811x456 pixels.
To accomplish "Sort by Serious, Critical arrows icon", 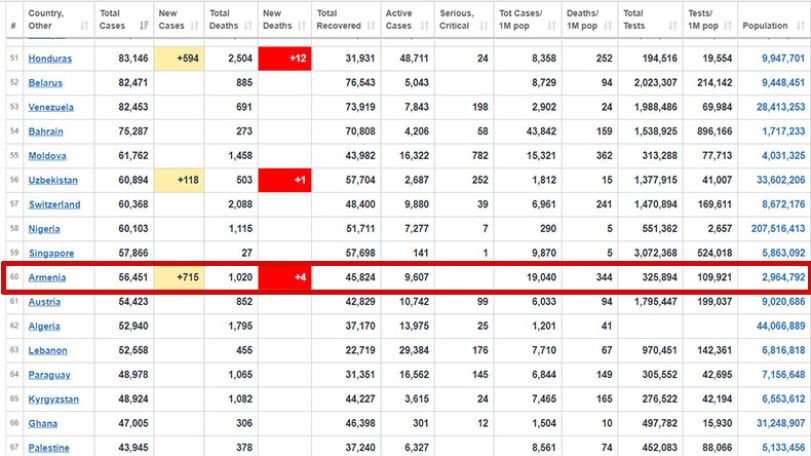I will tap(484, 25).
